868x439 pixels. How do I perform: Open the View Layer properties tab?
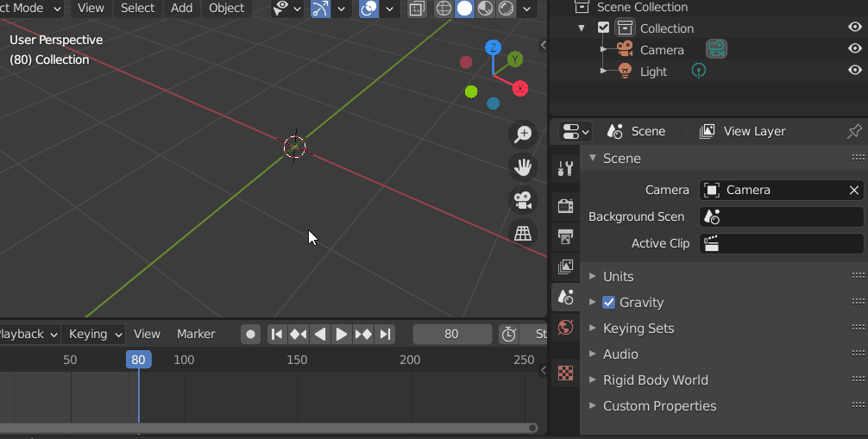coord(565,267)
